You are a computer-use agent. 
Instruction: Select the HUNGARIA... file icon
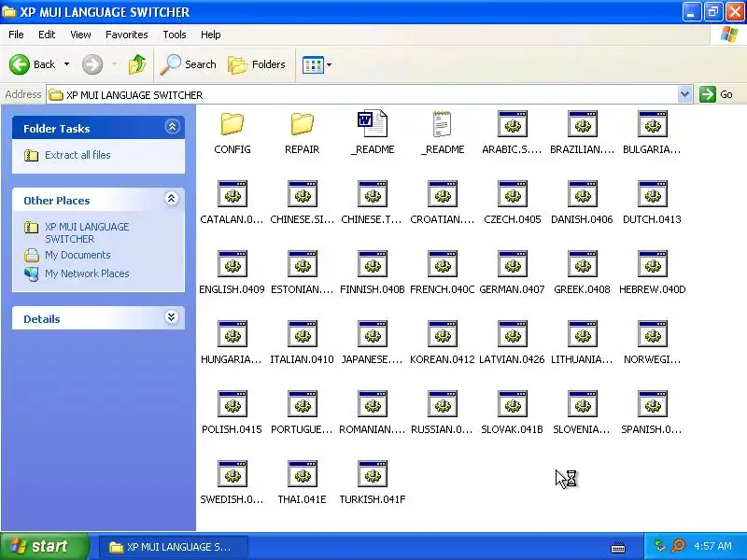232,334
